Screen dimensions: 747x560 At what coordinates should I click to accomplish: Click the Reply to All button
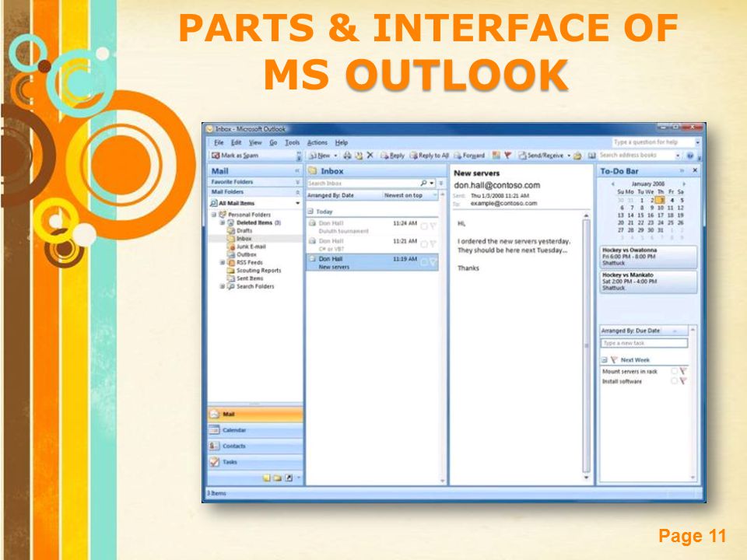click(x=430, y=156)
